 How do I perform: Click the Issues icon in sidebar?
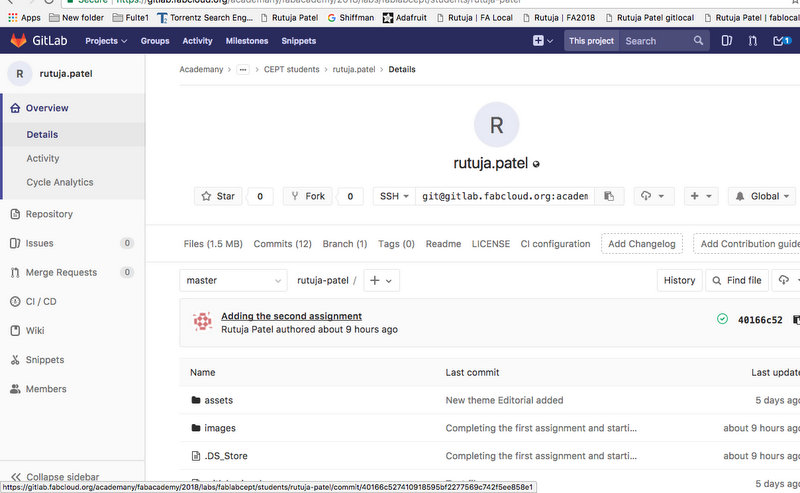pos(15,243)
